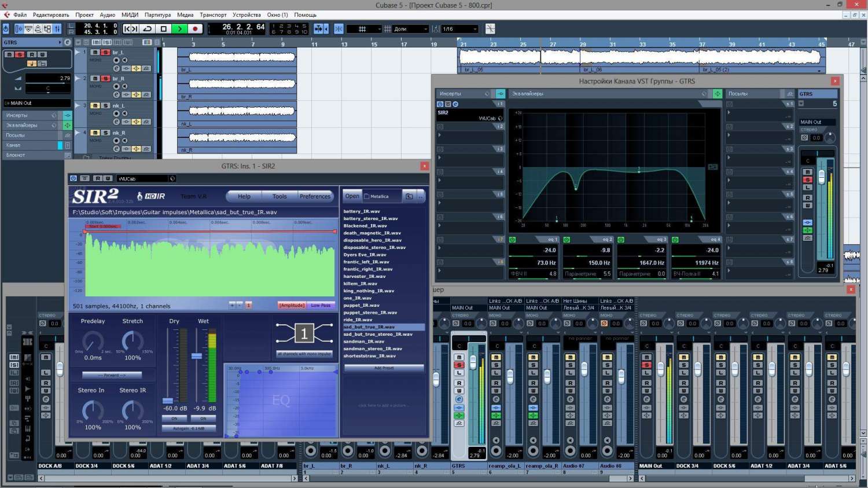This screenshot has width=868, height=488.
Task: Click the Dry level slider handle in SIR2
Action: pos(168,401)
